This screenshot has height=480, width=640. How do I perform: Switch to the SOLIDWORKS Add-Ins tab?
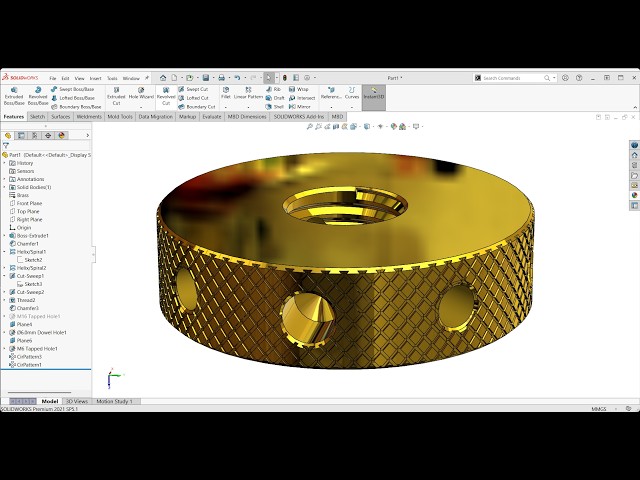point(299,117)
